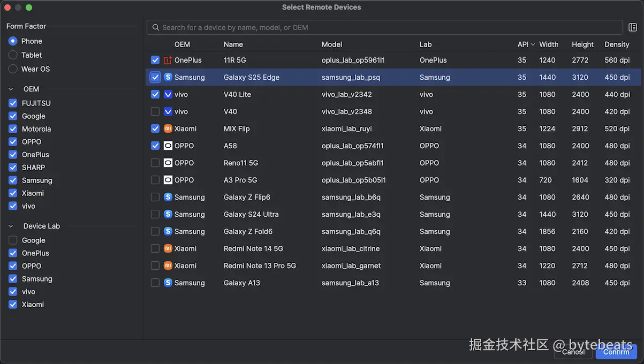Uncheck Samsung under the OEM filter
644x364 pixels.
pyautogui.click(x=12, y=180)
